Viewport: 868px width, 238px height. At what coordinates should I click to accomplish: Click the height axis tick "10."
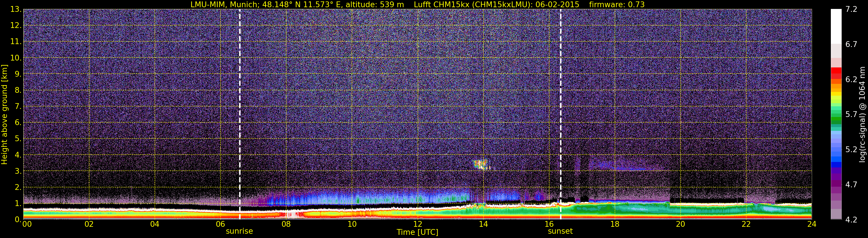coord(16,58)
